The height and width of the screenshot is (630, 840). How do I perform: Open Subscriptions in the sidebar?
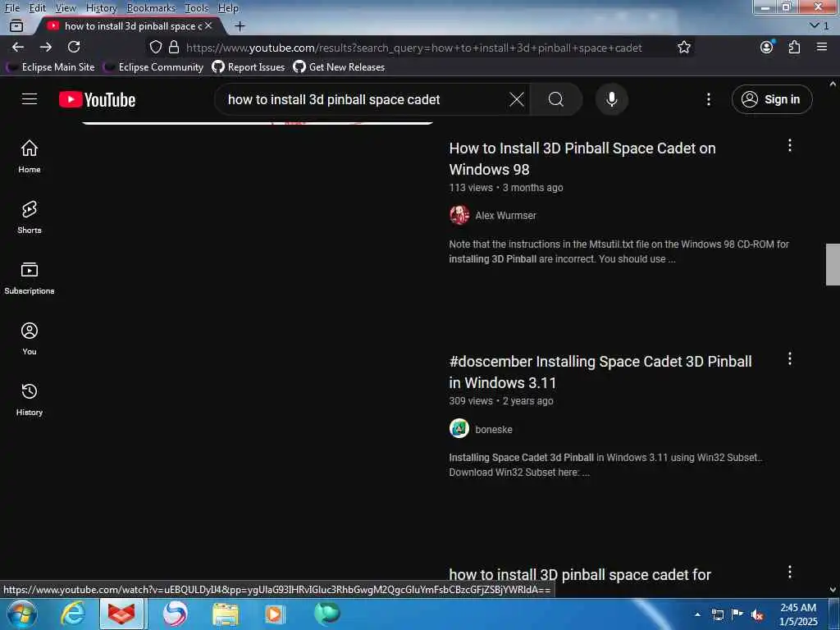pos(30,278)
